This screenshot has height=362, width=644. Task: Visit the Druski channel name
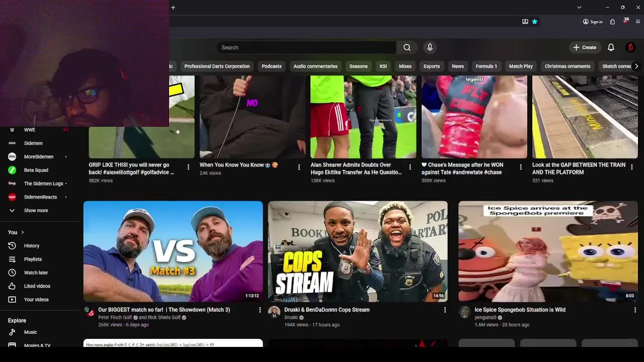(291, 318)
